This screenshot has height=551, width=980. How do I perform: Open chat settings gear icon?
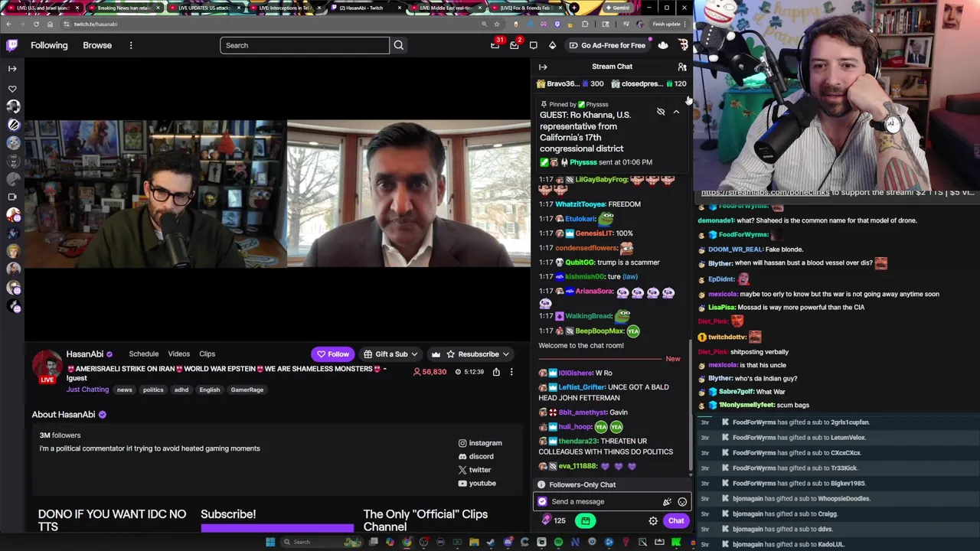(653, 520)
